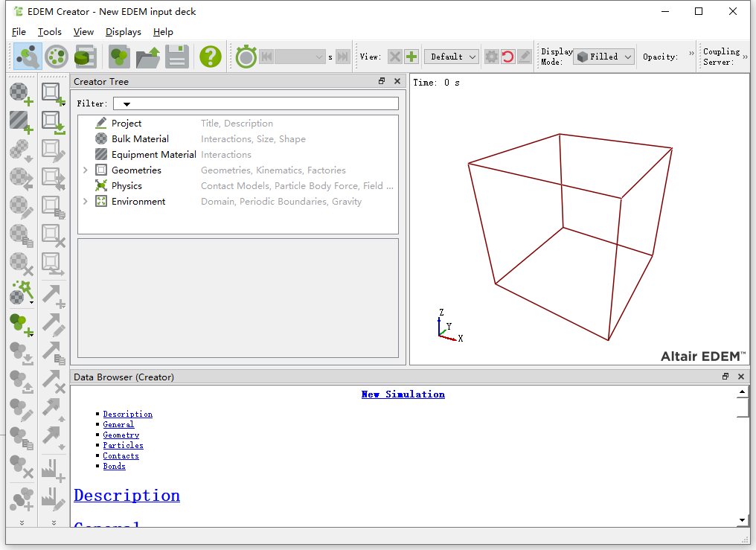756x550 pixels.
Task: Save the input deck with floppy icon
Action: [x=177, y=57]
